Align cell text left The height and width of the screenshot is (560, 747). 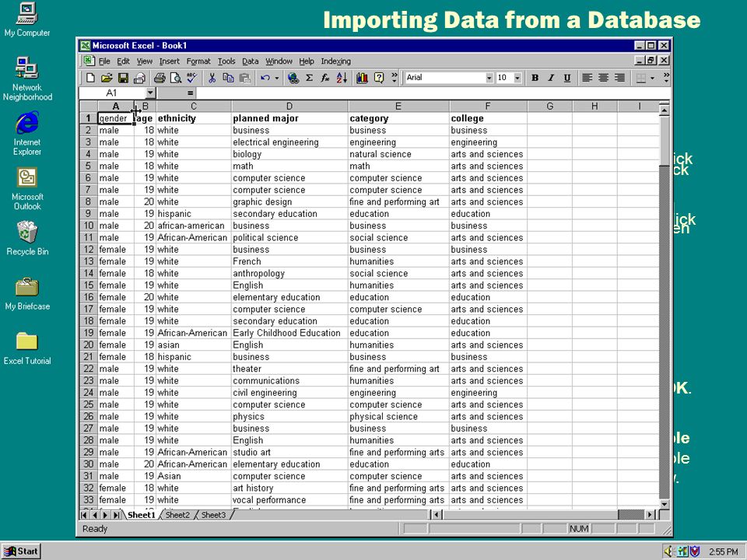(587, 78)
